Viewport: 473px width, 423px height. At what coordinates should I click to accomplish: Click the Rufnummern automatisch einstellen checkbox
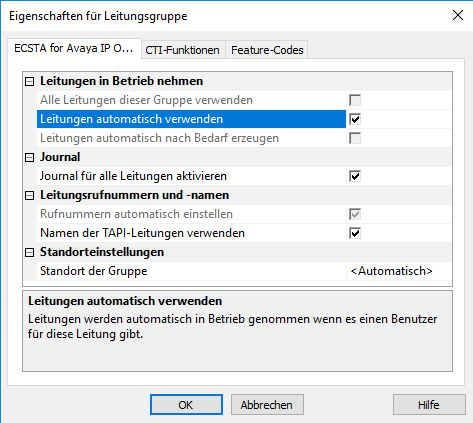(x=355, y=214)
